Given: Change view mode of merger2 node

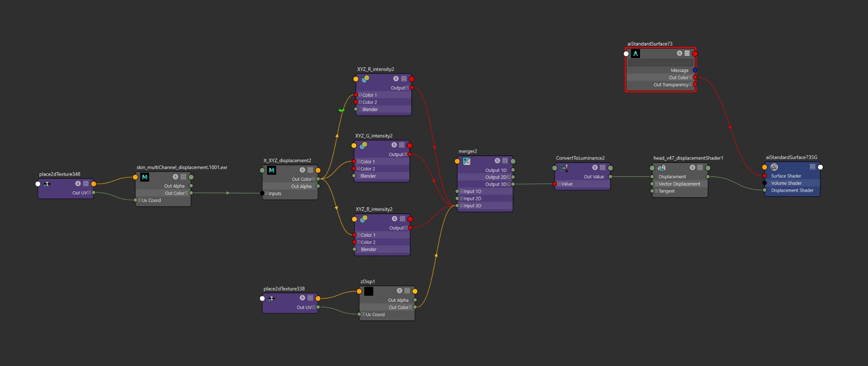Looking at the screenshot, I should pos(505,161).
